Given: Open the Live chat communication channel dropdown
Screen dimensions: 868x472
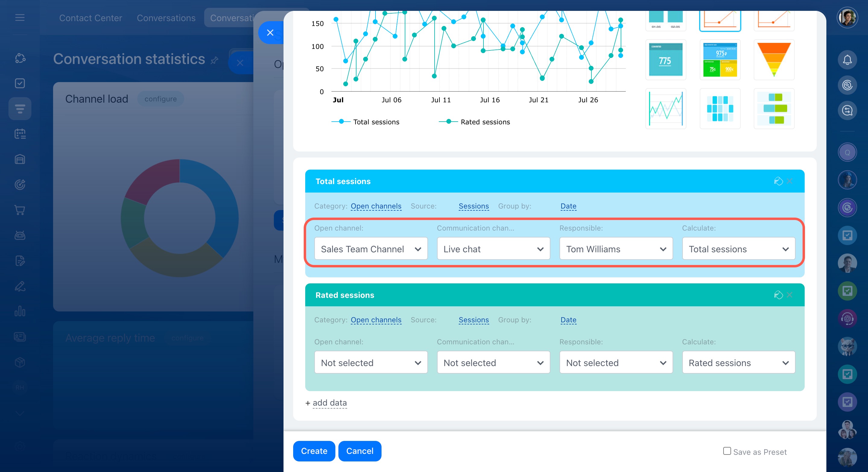Looking at the screenshot, I should pos(493,249).
